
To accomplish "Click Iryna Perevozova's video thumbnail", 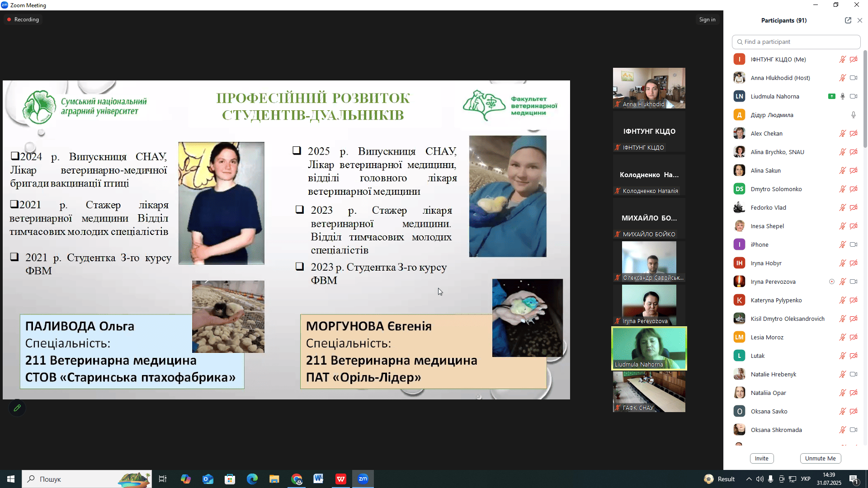I will (x=649, y=305).
